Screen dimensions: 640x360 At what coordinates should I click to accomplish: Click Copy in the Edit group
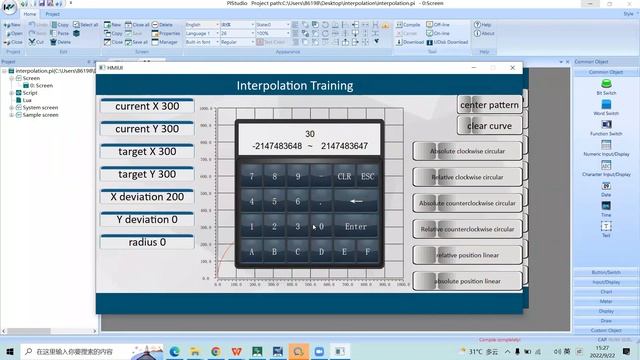(60, 24)
